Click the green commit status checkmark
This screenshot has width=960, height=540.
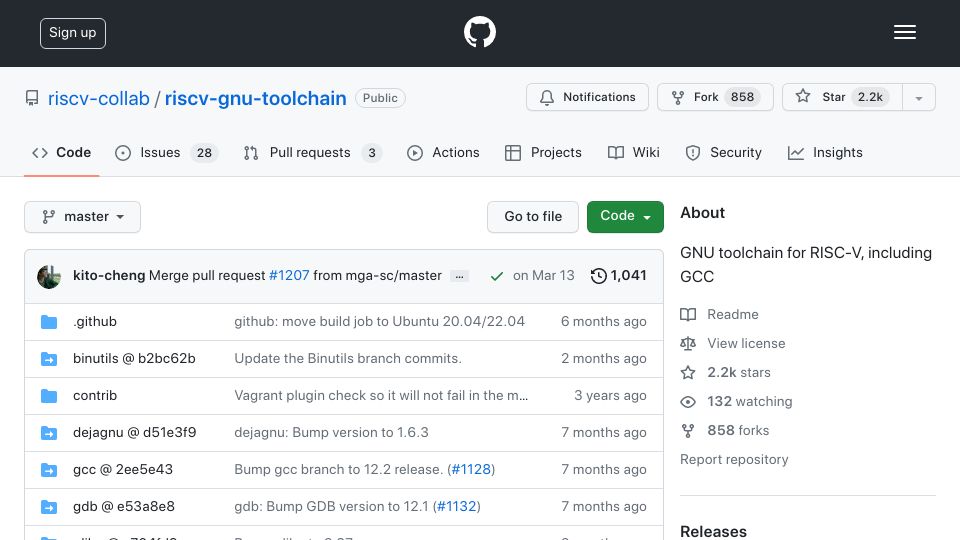coord(497,276)
